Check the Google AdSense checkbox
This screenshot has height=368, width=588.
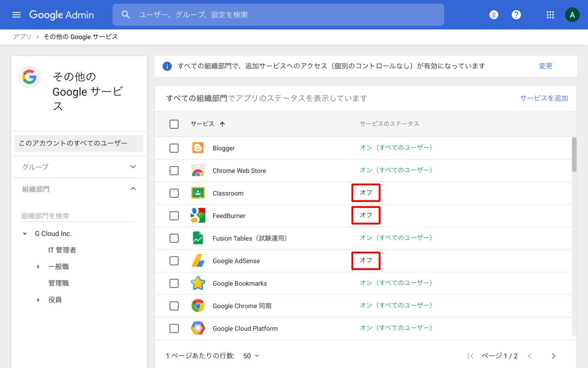(x=174, y=261)
